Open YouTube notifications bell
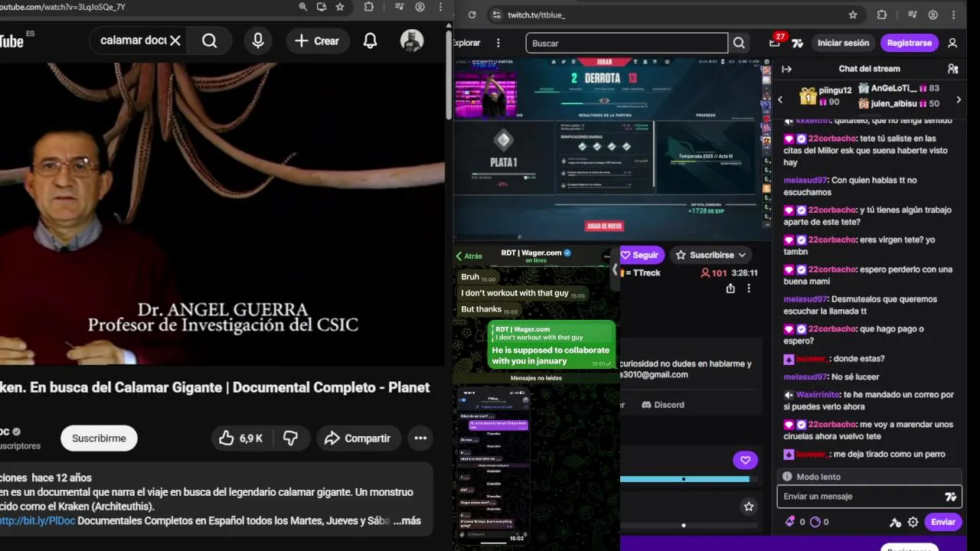980x551 pixels. 370,41
